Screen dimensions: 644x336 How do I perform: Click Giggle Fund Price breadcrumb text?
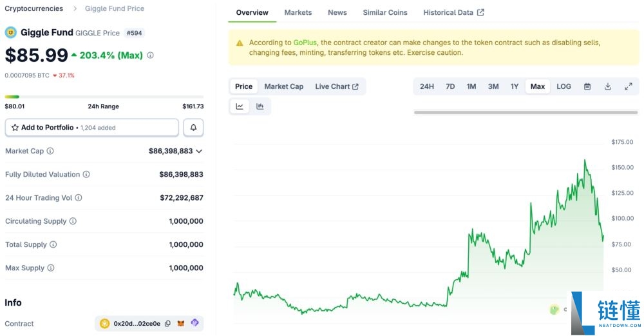[115, 8]
